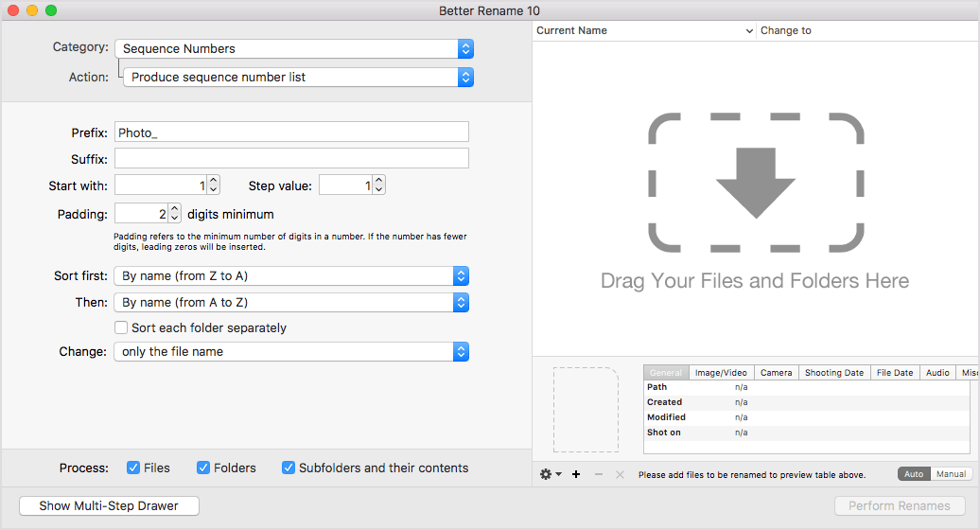Click Show Multi-Step Drawer button
Image resolution: width=980 pixels, height=530 pixels.
click(110, 505)
